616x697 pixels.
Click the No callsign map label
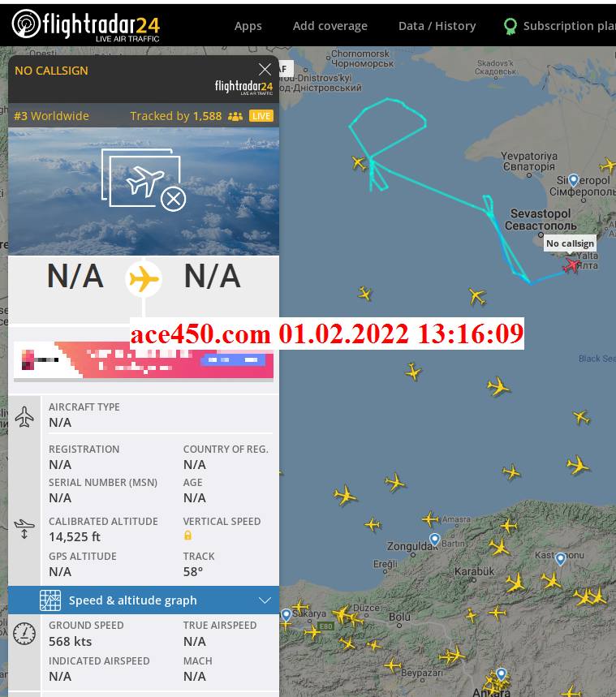click(570, 243)
